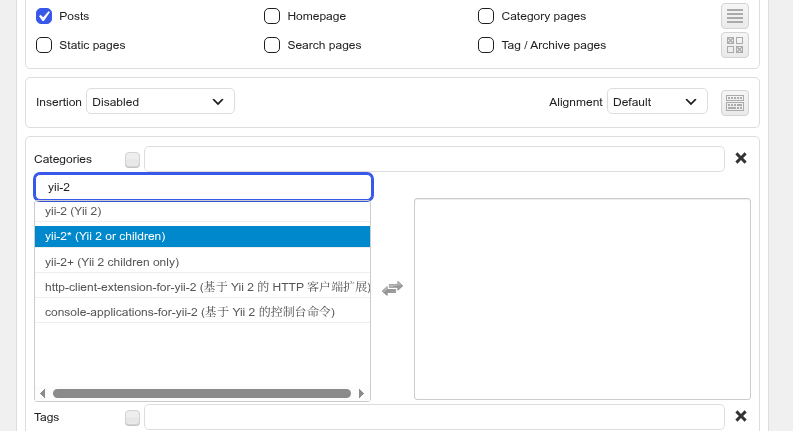Enable the Category pages checkbox
Screen dimensions: 793x431
(x=486, y=16)
